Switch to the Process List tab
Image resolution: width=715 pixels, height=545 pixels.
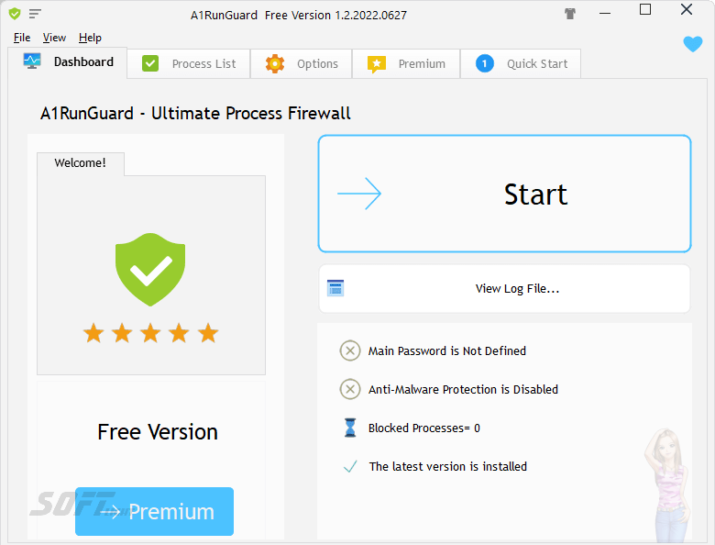[189, 63]
